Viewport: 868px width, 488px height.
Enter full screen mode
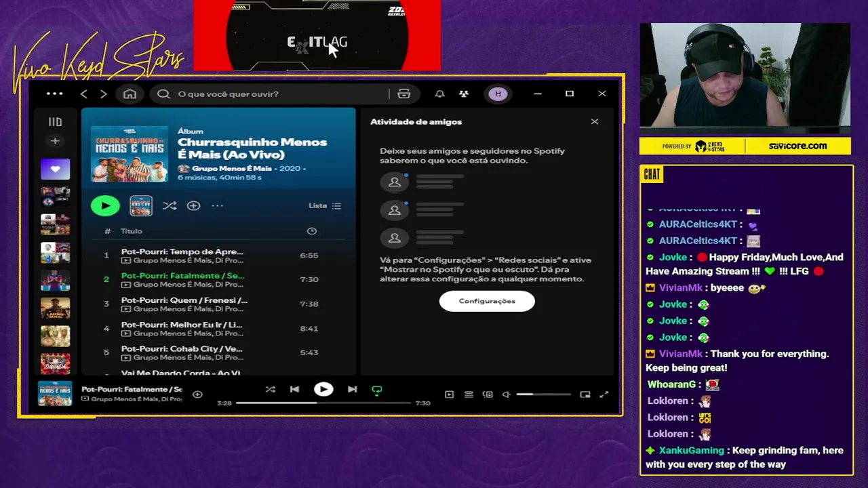(604, 394)
